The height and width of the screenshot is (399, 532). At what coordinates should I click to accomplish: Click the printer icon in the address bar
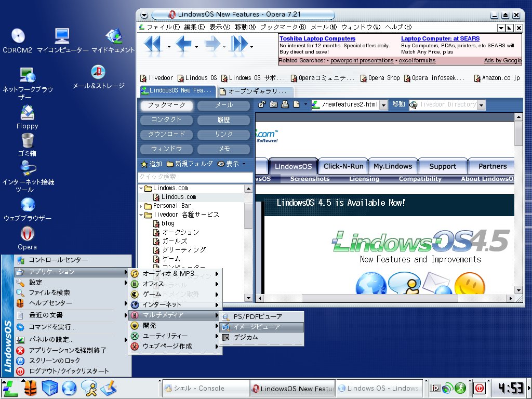285,104
